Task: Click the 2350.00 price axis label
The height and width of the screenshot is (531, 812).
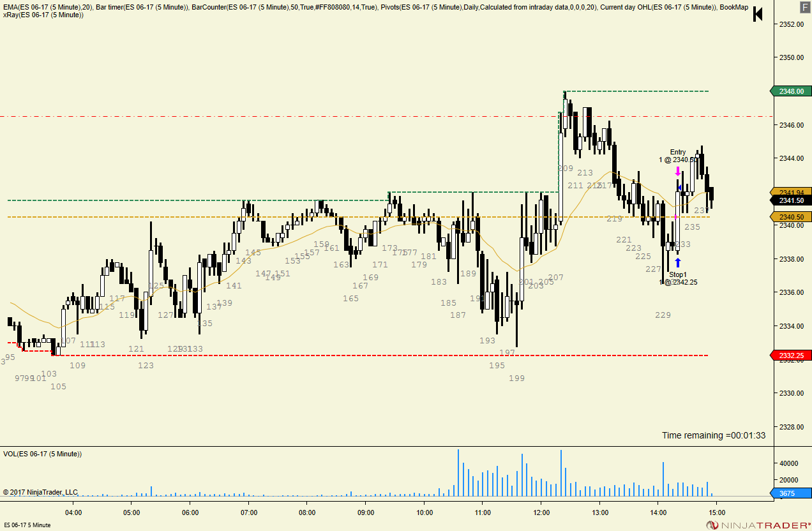Action: pyautogui.click(x=792, y=57)
